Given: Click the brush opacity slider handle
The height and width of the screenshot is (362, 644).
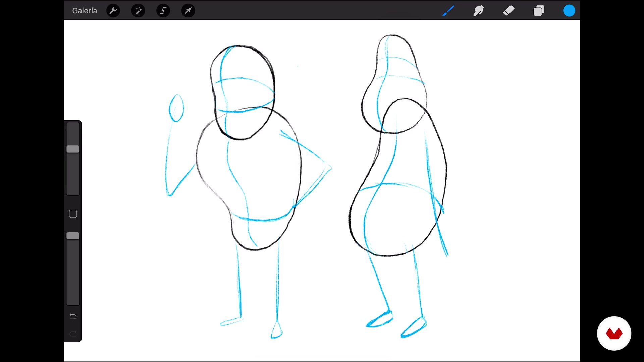Looking at the screenshot, I should [x=73, y=236].
